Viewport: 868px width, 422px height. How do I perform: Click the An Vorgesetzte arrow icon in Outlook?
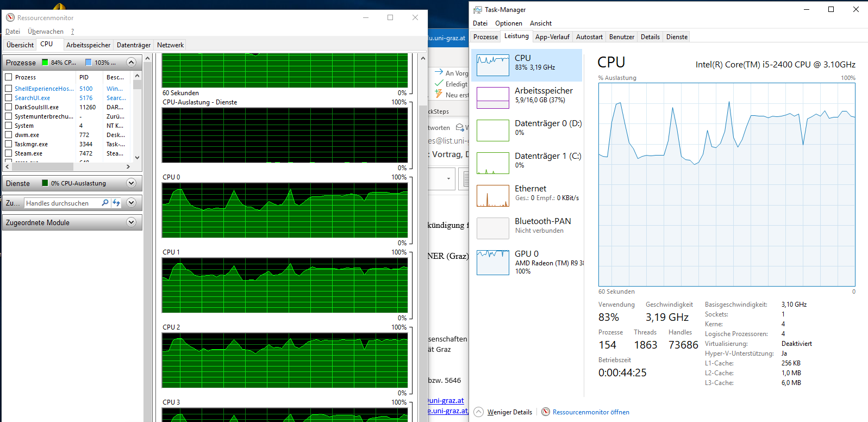point(439,72)
